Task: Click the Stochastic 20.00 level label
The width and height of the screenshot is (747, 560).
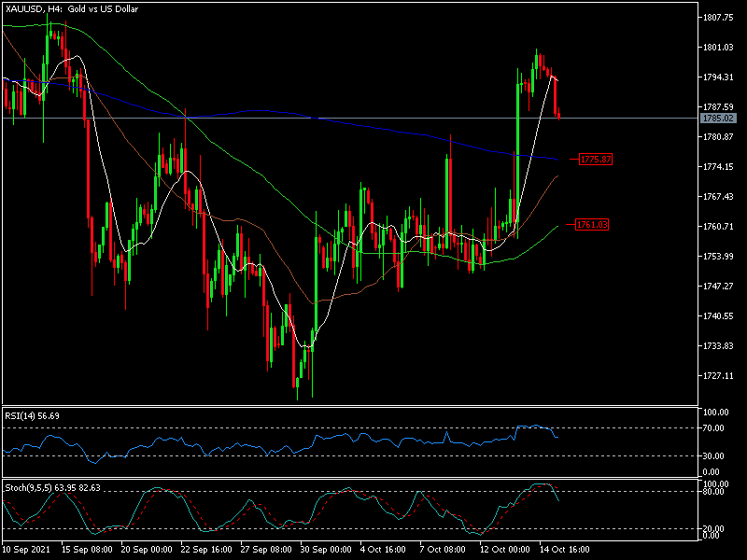Action: coord(713,528)
